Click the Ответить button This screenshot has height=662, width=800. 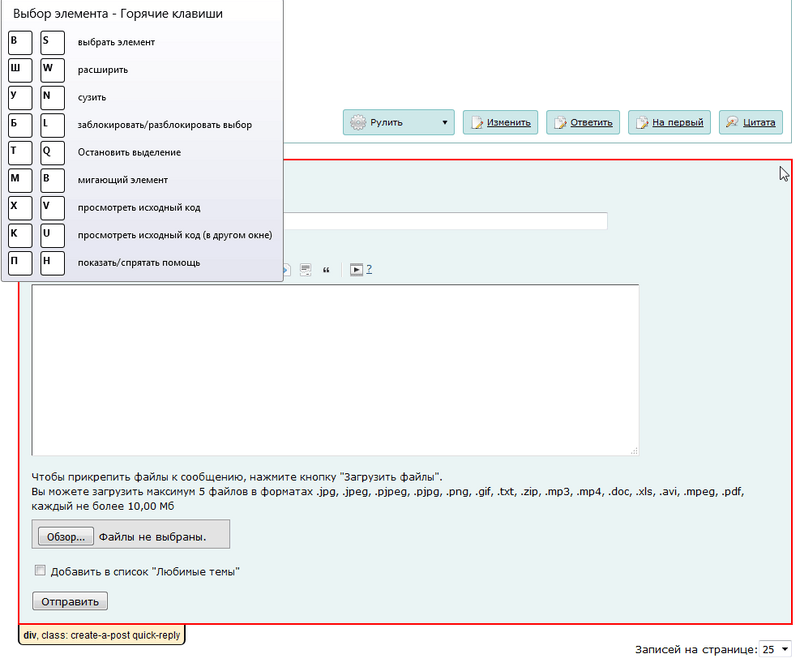(x=583, y=122)
